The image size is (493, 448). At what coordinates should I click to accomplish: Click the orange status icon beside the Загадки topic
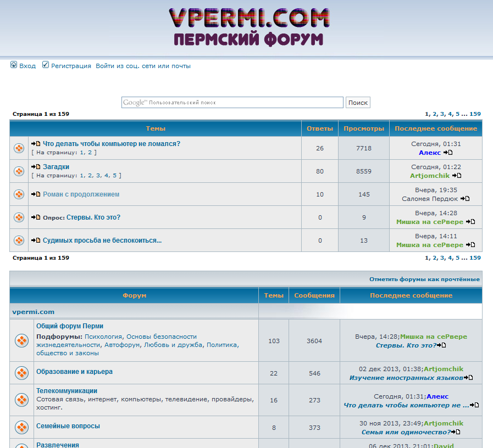19,171
